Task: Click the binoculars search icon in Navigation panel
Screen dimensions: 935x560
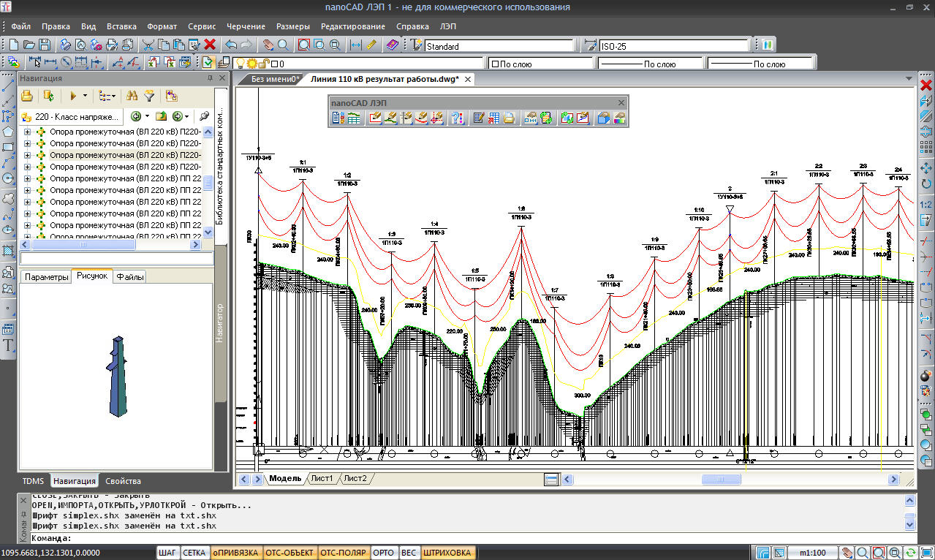Action: click(x=132, y=96)
